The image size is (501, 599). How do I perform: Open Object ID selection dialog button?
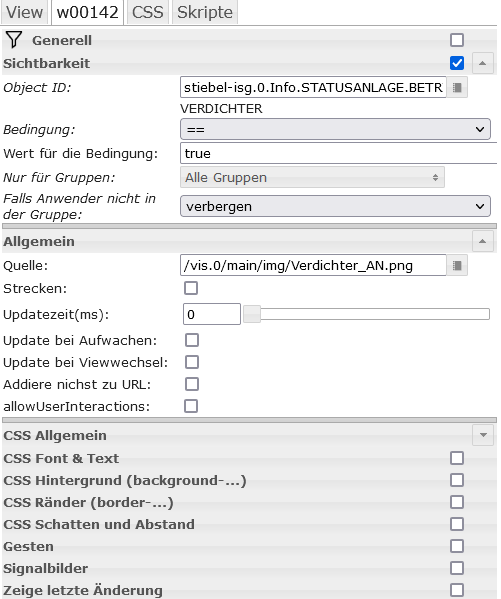tap(457, 88)
